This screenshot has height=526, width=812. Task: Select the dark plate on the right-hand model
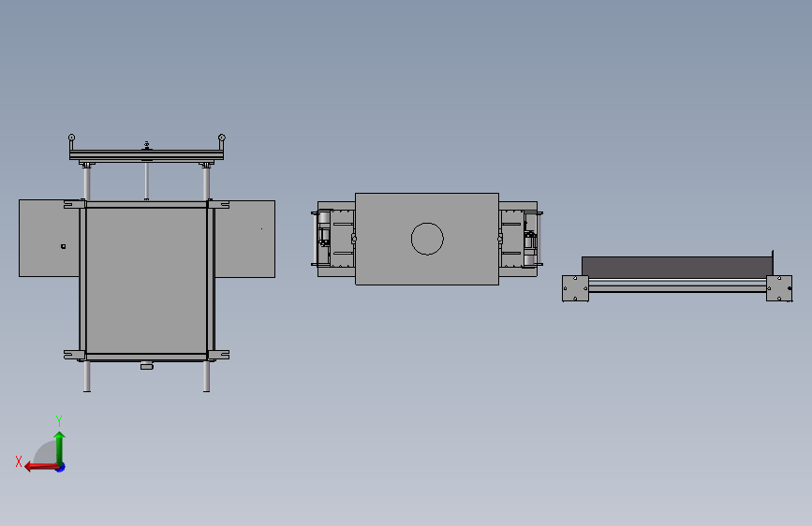click(x=677, y=267)
